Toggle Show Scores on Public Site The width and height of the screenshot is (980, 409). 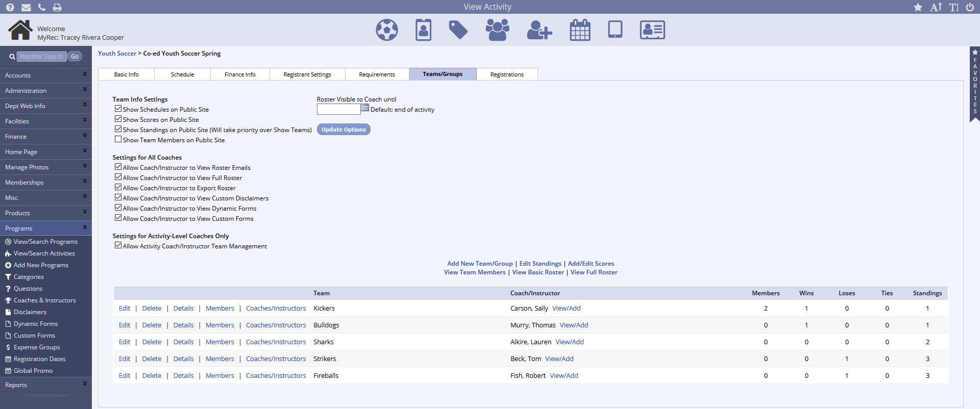pos(118,119)
